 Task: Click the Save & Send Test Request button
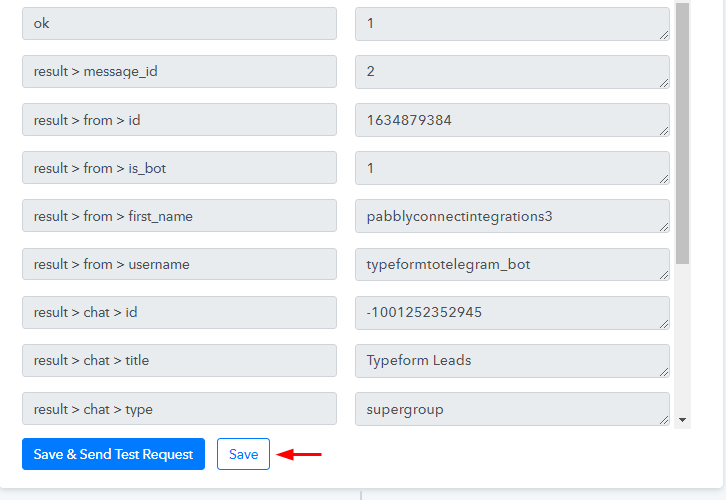pos(113,454)
